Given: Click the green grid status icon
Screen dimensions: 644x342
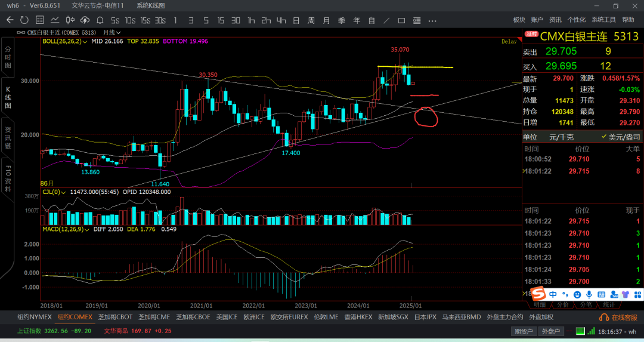Looking at the screenshot, I should pos(580,331).
